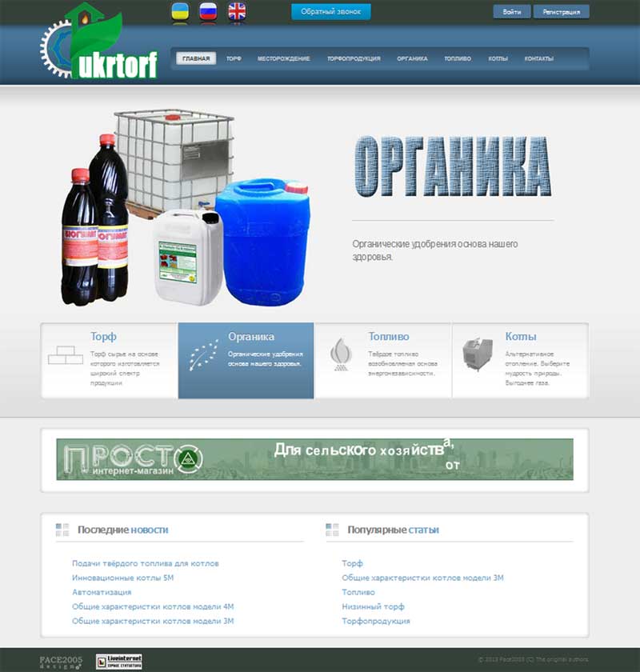The height and width of the screenshot is (672, 640).
Task: Click the leaf-stars icon in Органика card
Action: pyautogui.click(x=203, y=355)
